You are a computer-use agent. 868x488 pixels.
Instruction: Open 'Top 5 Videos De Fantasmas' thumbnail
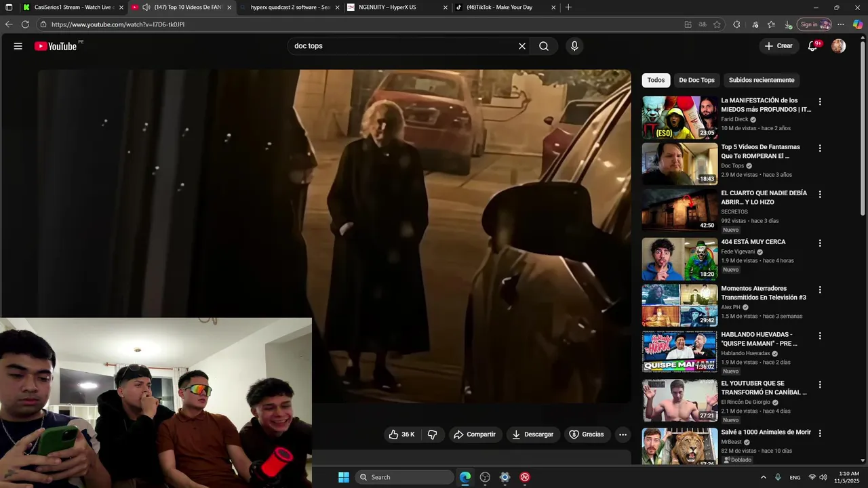[x=679, y=164]
